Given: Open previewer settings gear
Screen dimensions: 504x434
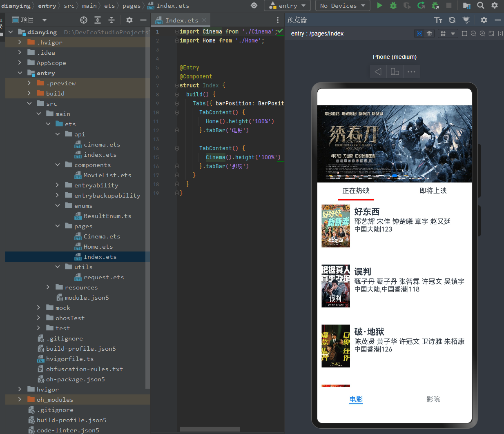Looking at the screenshot, I should coord(484,20).
